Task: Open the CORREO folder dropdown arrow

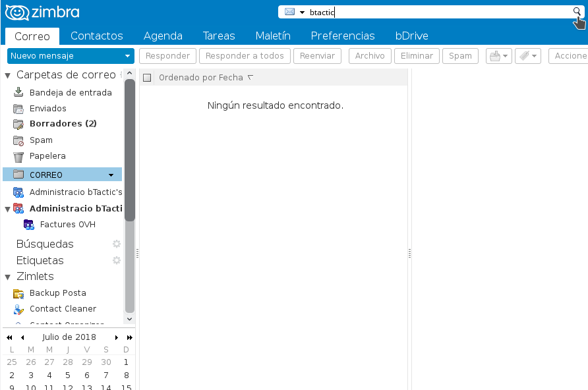Action: pyautogui.click(x=111, y=175)
